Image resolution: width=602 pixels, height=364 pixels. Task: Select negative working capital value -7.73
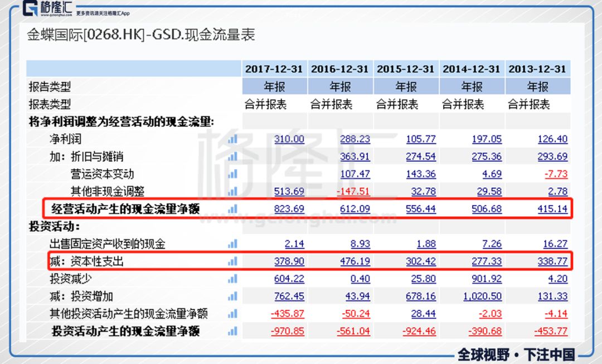click(556, 174)
